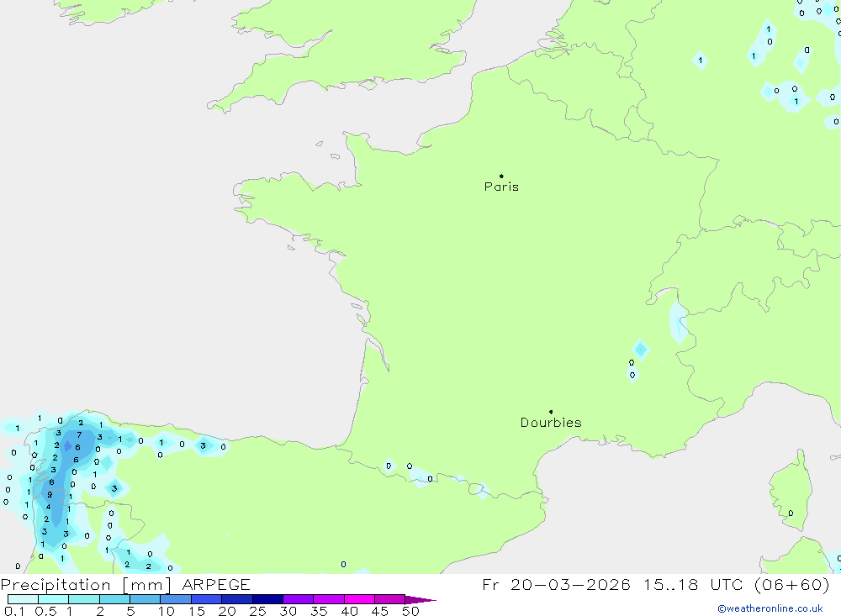Select the 40-45 mm magenta legend swatch
The height and width of the screenshot is (616, 841).
click(x=359, y=599)
